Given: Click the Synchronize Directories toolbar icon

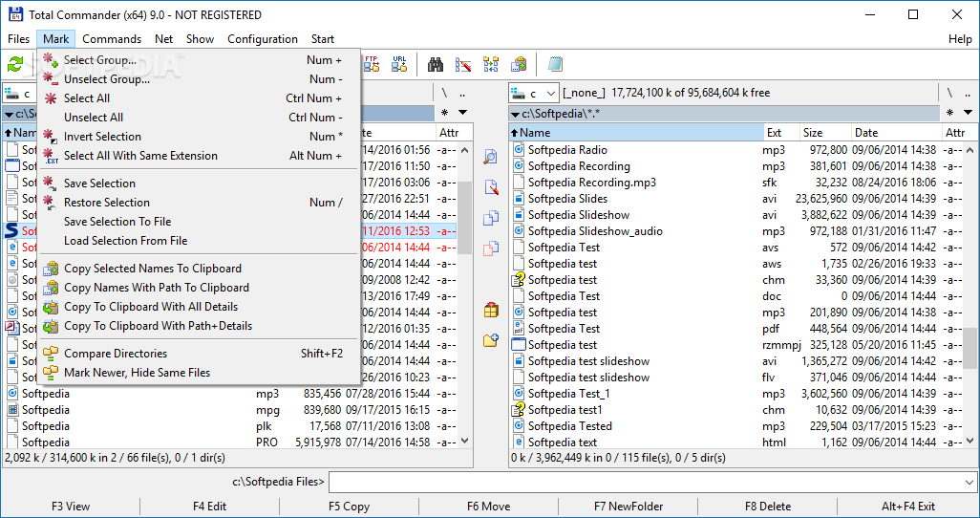Looking at the screenshot, I should click(x=491, y=64).
